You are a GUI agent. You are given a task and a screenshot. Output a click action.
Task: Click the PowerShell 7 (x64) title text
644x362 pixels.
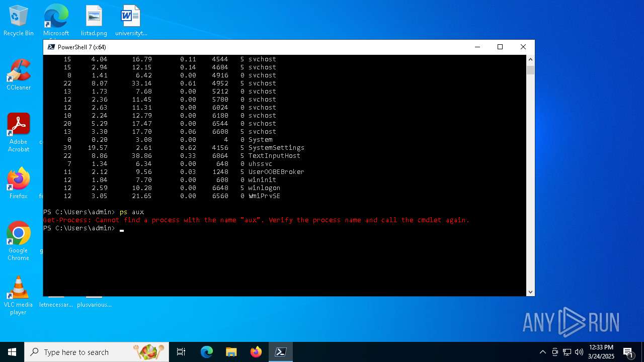pos(82,47)
